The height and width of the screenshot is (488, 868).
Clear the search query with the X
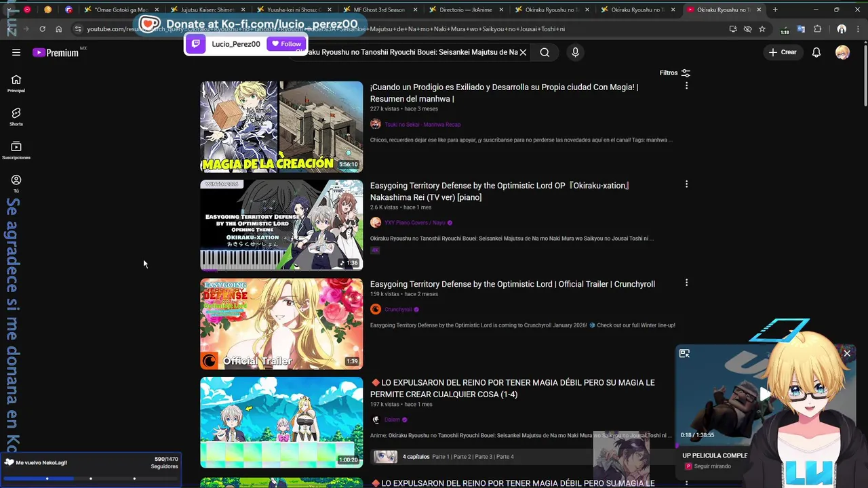pos(523,52)
